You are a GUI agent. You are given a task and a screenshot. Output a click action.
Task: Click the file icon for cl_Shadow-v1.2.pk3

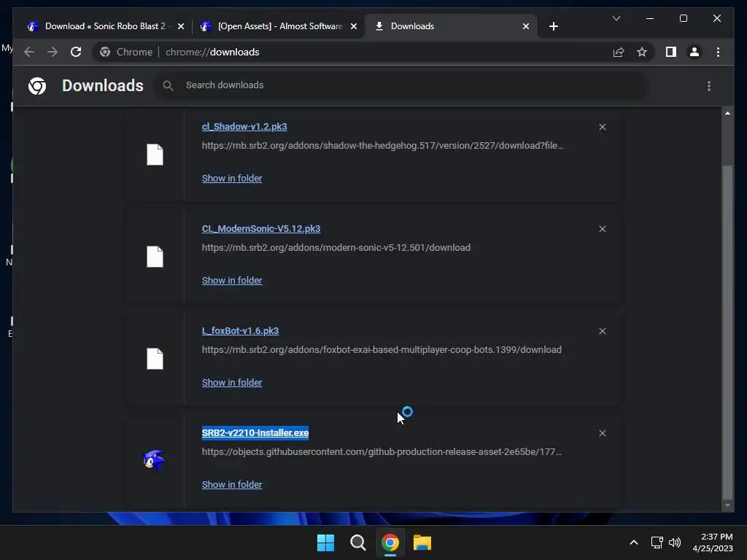click(155, 155)
